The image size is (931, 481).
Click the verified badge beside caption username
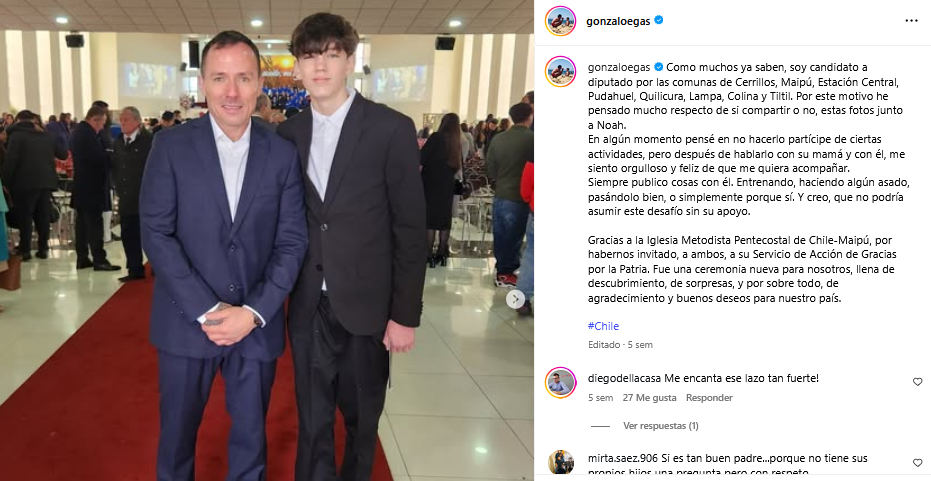click(x=658, y=67)
